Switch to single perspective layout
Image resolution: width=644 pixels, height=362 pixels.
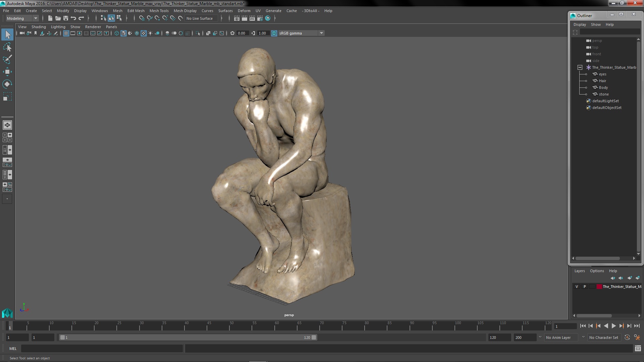pyautogui.click(x=7, y=125)
